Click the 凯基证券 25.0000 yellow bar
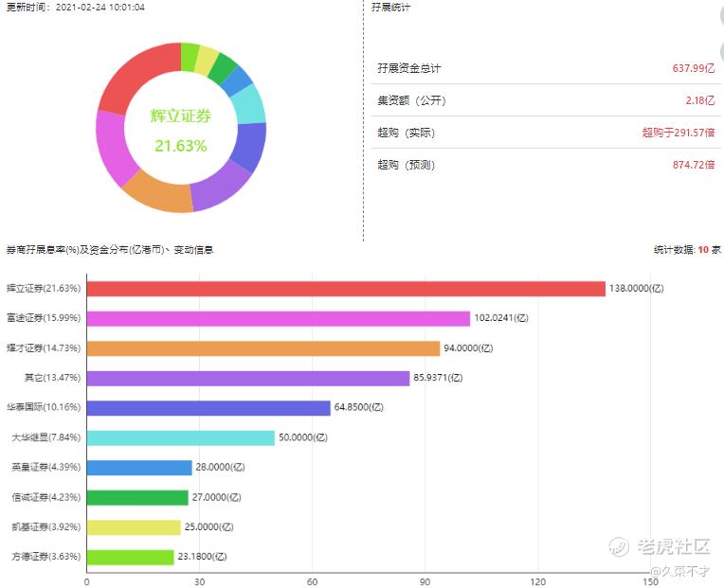The width and height of the screenshot is (724, 588). [134, 527]
